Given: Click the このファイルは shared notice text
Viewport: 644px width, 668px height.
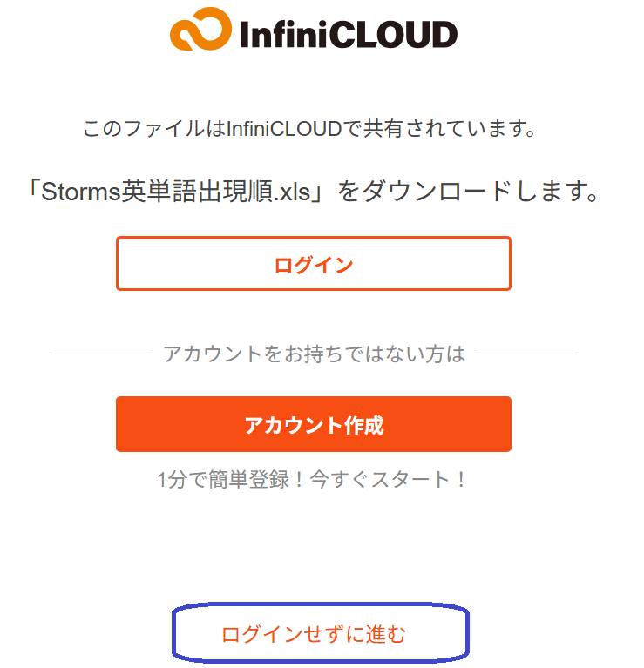Looking at the screenshot, I should (154, 130).
